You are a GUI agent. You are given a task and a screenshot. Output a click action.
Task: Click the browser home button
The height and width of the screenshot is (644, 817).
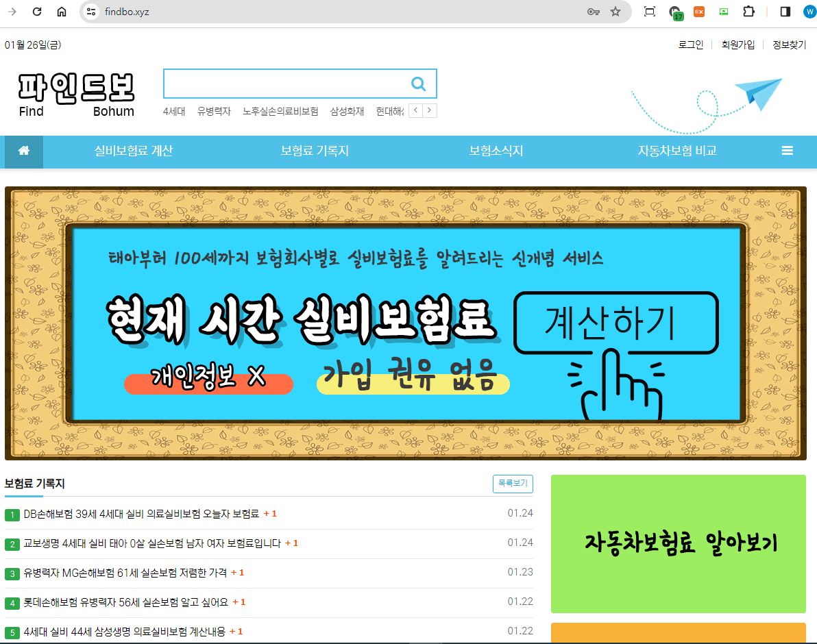[62, 12]
